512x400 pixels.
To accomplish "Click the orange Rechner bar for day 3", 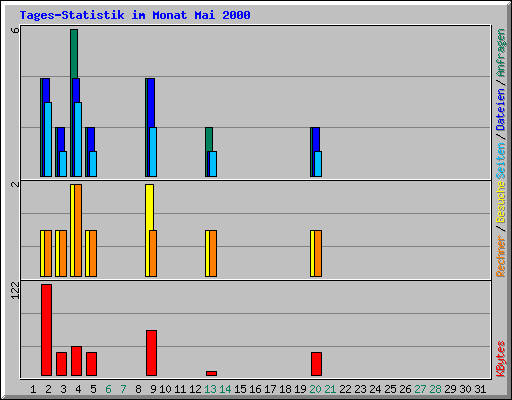I will click(63, 253).
